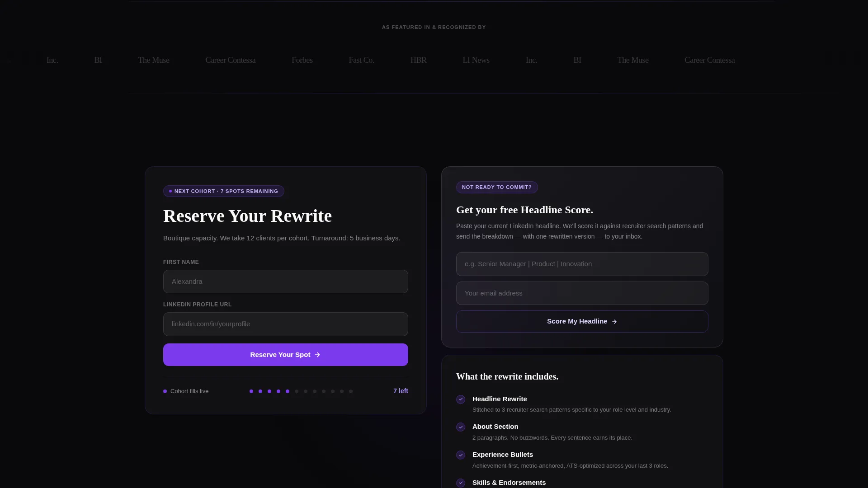Click the Experience Bullets checkmark icon
This screenshot has height=488, width=868.
pyautogui.click(x=461, y=455)
